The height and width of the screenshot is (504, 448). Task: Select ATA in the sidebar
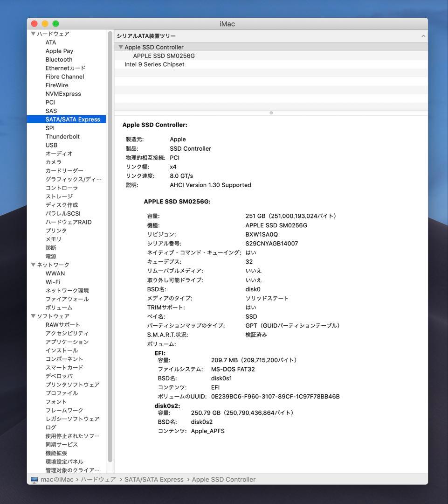tap(51, 42)
